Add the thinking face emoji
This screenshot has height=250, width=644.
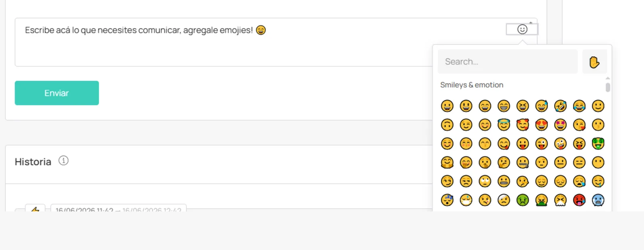(504, 162)
